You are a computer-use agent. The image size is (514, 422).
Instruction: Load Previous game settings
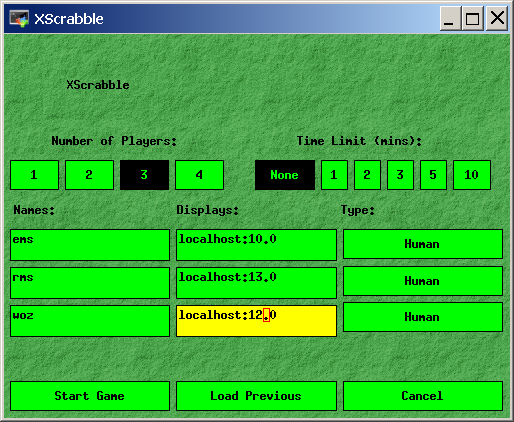click(x=256, y=396)
